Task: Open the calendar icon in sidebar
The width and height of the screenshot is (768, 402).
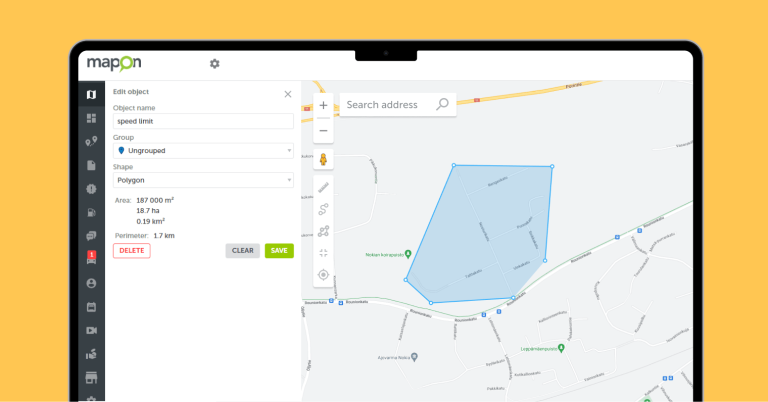Action: [x=91, y=307]
